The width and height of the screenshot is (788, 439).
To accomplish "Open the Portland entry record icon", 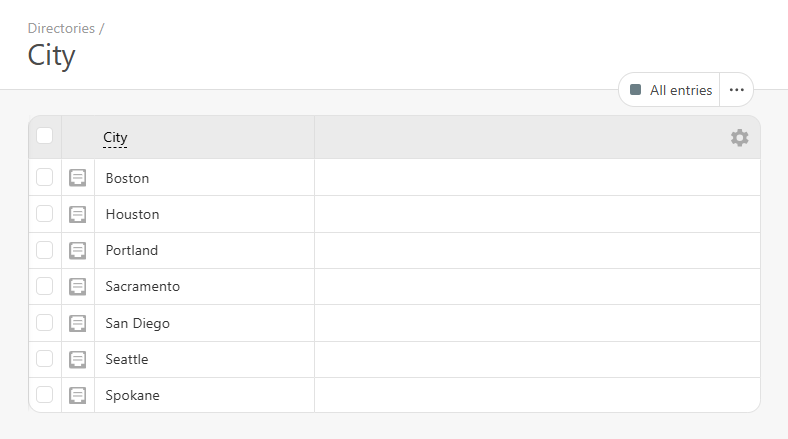I will (x=78, y=250).
